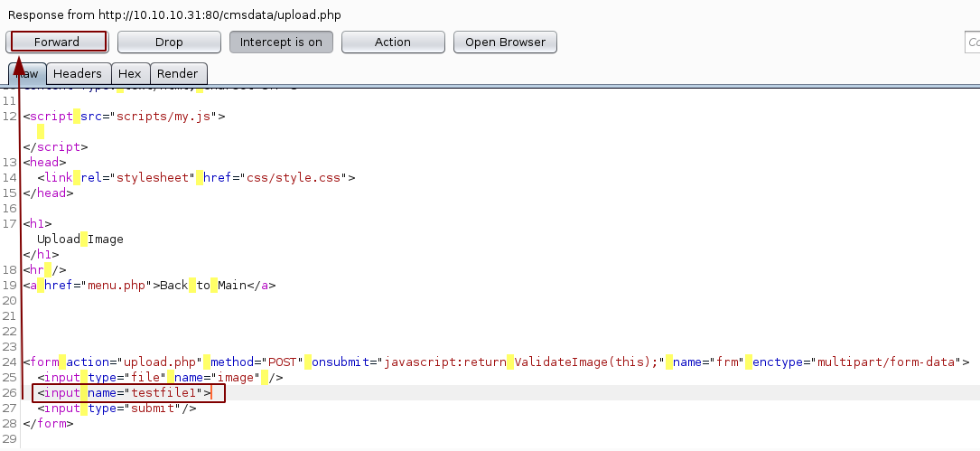This screenshot has width=980, height=451.
Task: Click the Open Browser button
Action: click(505, 42)
